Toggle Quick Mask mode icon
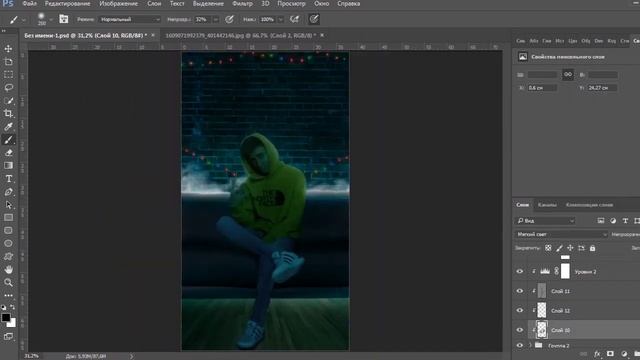 coord(8,336)
